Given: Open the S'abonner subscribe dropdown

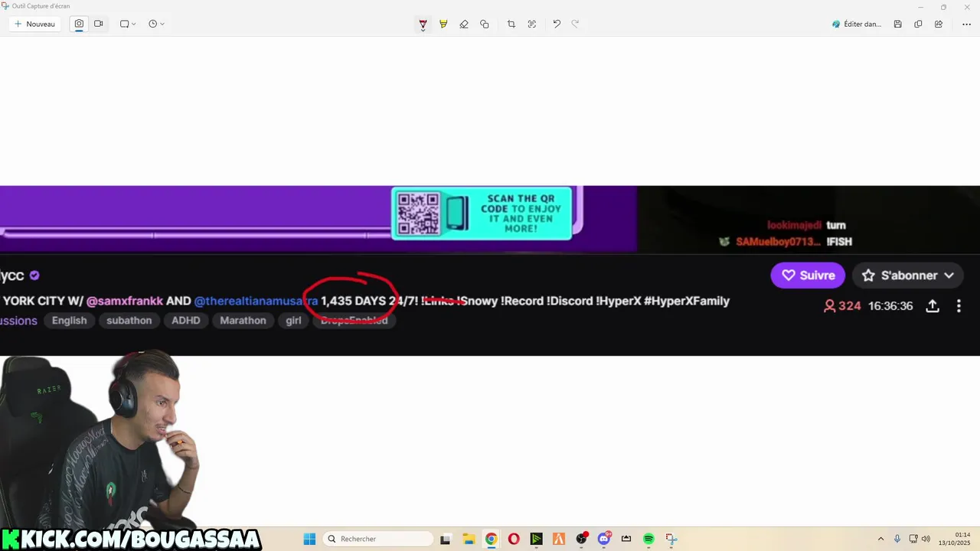Looking at the screenshot, I should (907, 275).
